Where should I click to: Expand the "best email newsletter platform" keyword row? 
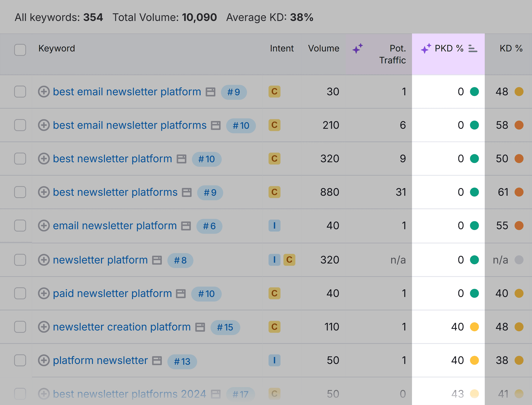44,92
